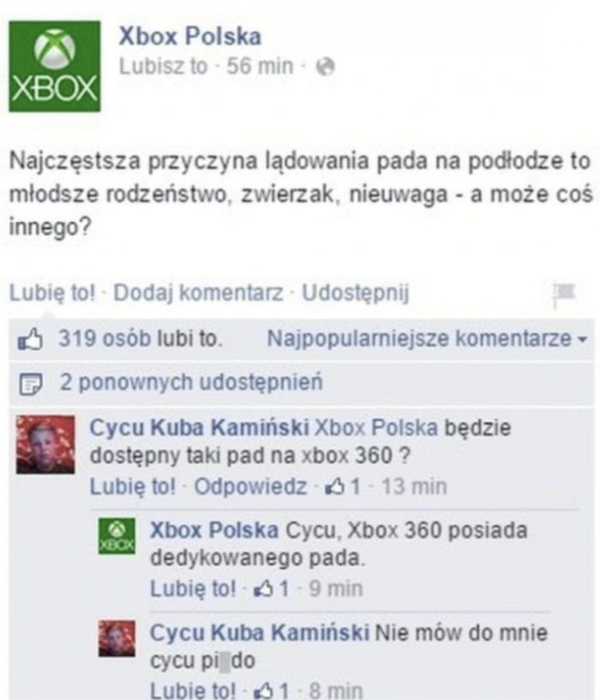Screen dimensions: 600x700
Task: Open the Xbox Polska logo profile picture
Action: [x=55, y=66]
